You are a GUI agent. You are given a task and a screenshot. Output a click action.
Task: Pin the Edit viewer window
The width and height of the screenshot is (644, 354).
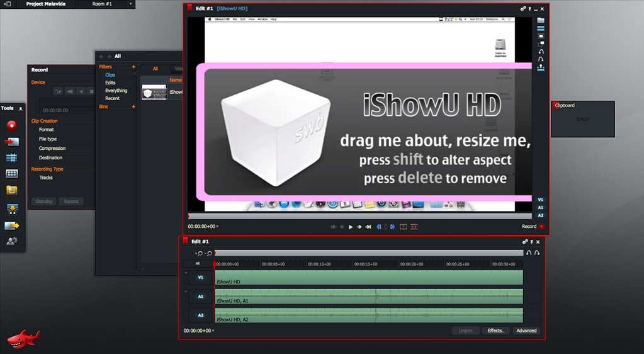[530, 9]
